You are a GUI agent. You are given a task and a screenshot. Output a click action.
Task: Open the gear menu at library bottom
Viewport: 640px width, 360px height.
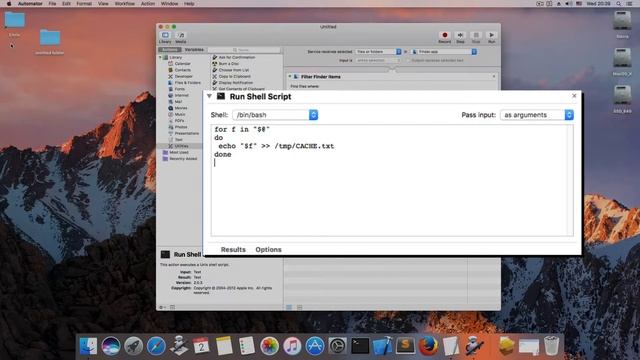pyautogui.click(x=162, y=307)
